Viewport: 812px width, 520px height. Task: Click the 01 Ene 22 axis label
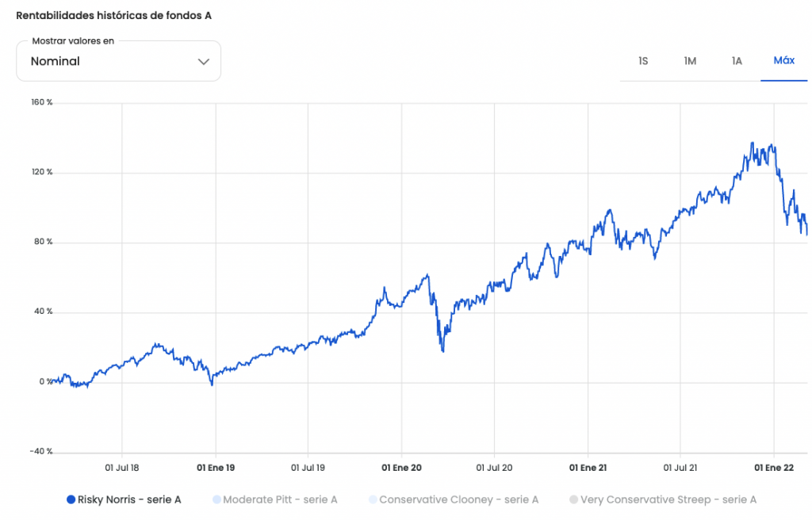(774, 468)
